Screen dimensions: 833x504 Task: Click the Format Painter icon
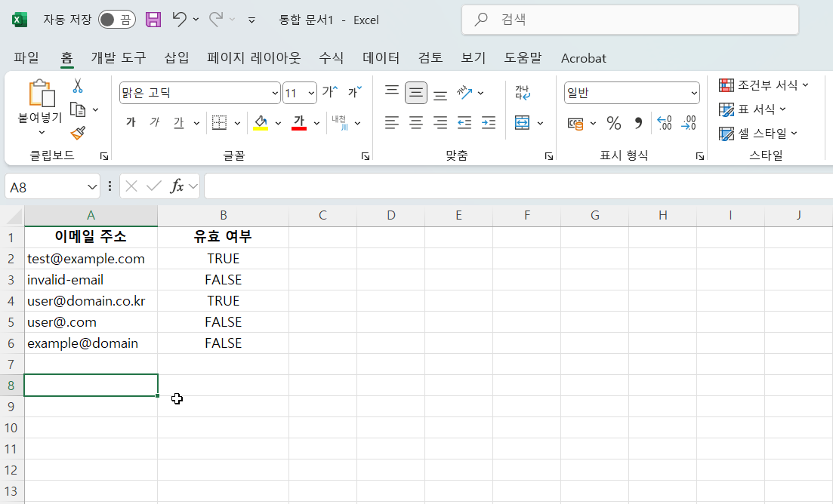click(76, 133)
